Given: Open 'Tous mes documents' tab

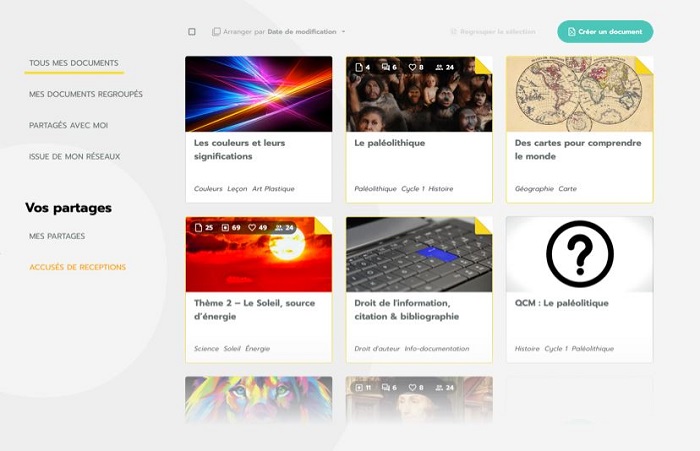Looking at the screenshot, I should 74,63.
